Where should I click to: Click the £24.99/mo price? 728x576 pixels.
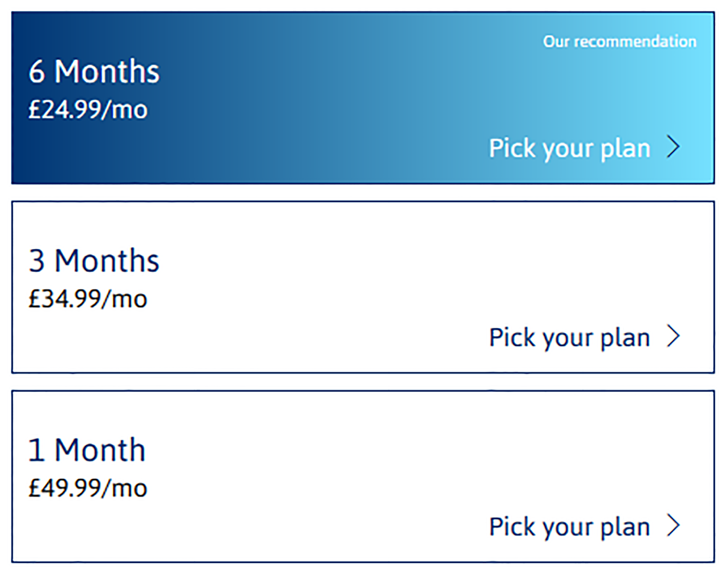click(88, 110)
